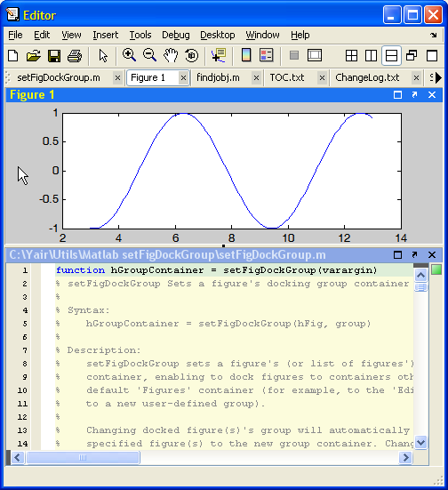Open a file with the folder icon
The height and width of the screenshot is (490, 448).
[34, 56]
